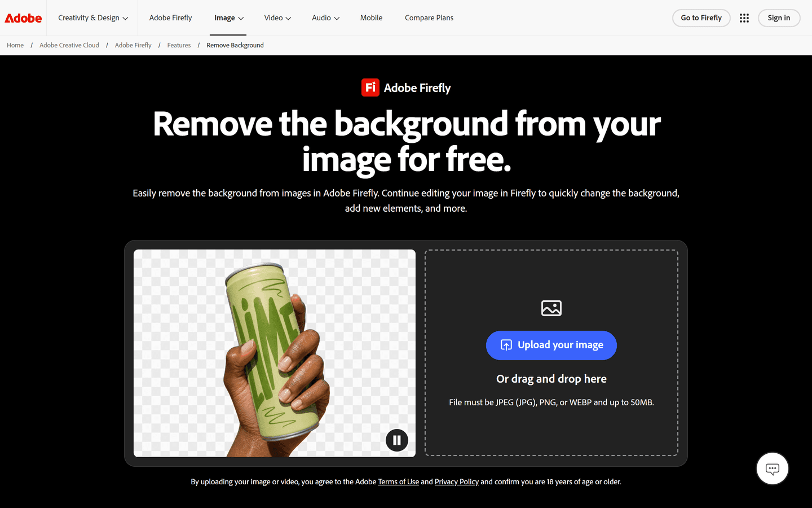This screenshot has width=812, height=508.
Task: Expand the Video dropdown menu
Action: point(277,18)
